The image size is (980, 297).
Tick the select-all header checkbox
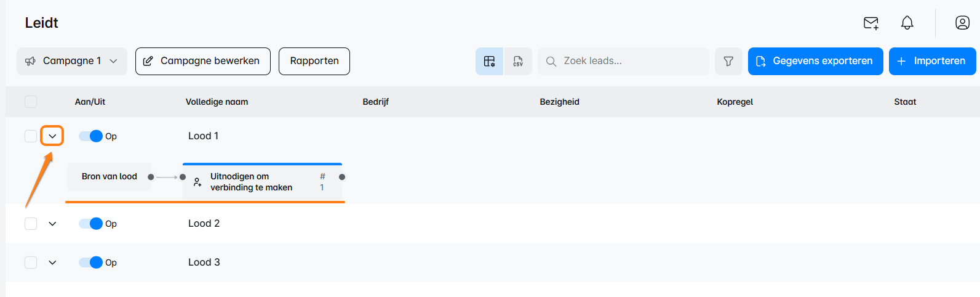(x=31, y=102)
